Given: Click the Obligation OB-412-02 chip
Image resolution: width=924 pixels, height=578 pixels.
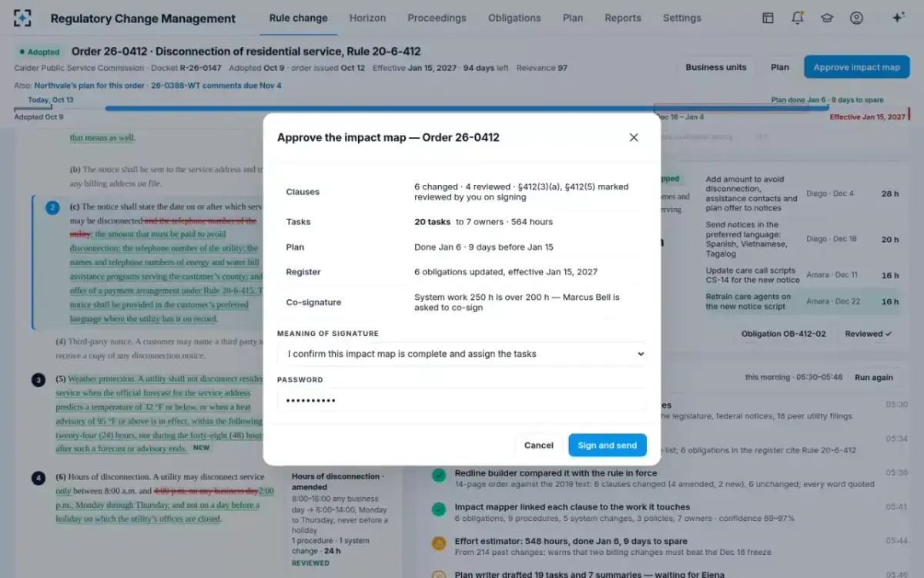Looking at the screenshot, I should 784,334.
